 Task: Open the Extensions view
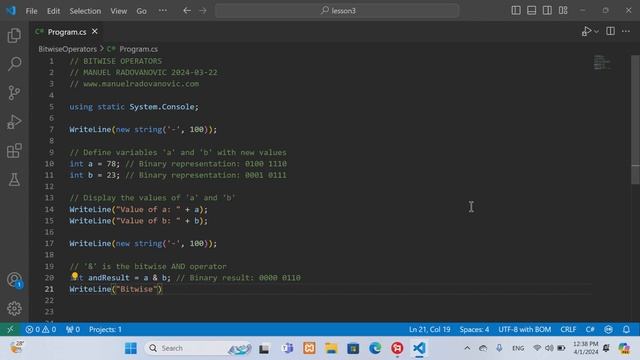(14, 151)
